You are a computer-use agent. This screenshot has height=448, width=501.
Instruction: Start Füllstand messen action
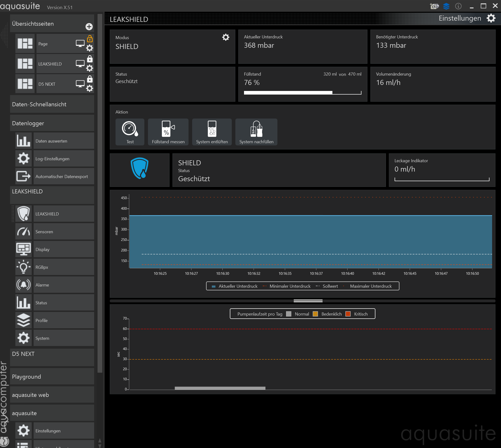coord(168,132)
